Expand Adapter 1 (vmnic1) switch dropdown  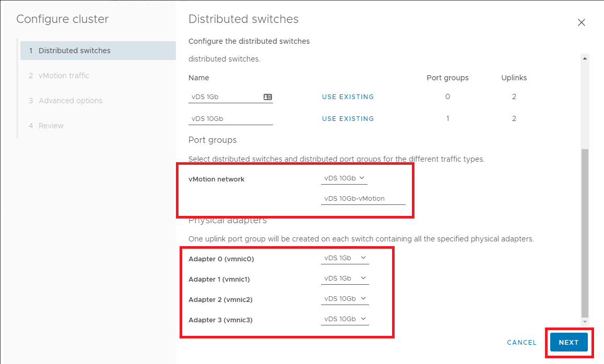click(345, 278)
